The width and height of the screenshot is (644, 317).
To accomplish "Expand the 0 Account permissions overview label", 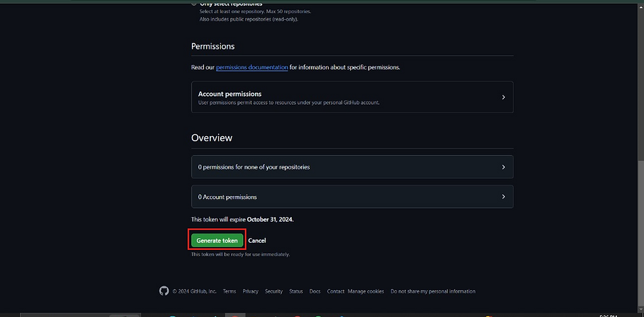I will coord(227,197).
